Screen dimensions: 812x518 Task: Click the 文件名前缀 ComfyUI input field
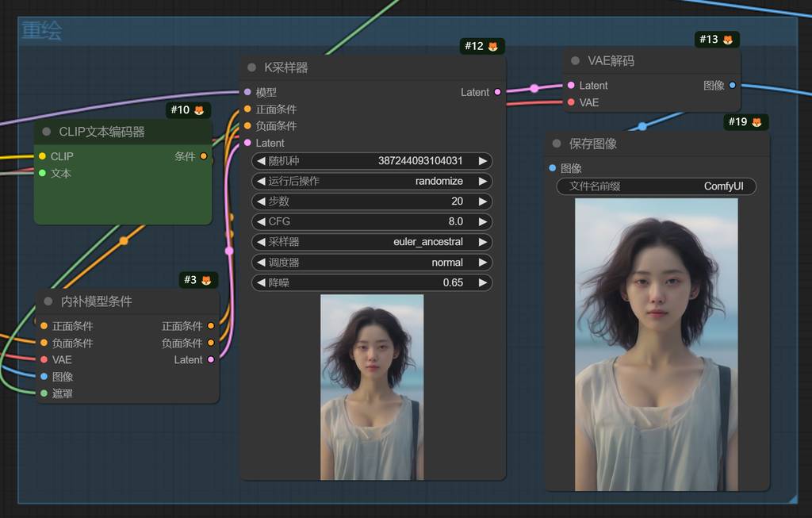coord(656,186)
